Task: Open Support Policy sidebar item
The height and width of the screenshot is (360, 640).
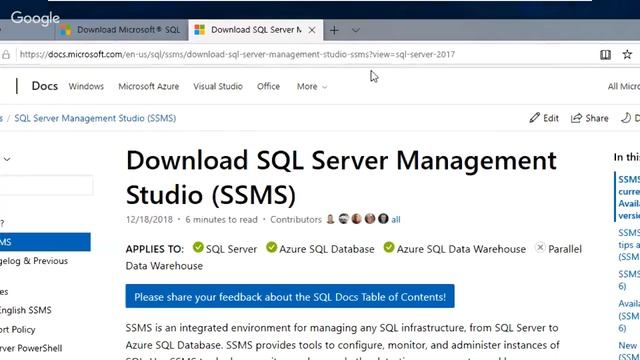Action: click(18, 329)
